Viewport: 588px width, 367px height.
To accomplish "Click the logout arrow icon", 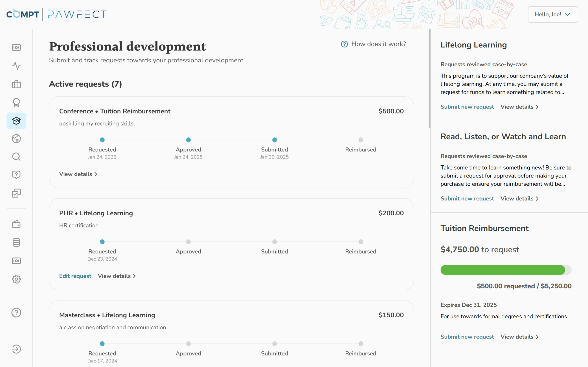I will pos(16,349).
